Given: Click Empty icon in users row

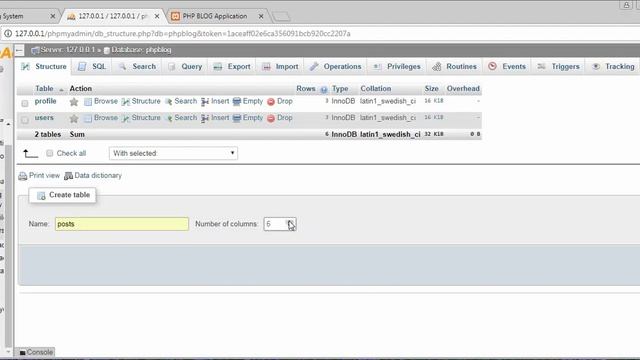Looking at the screenshot, I should coord(237,118).
